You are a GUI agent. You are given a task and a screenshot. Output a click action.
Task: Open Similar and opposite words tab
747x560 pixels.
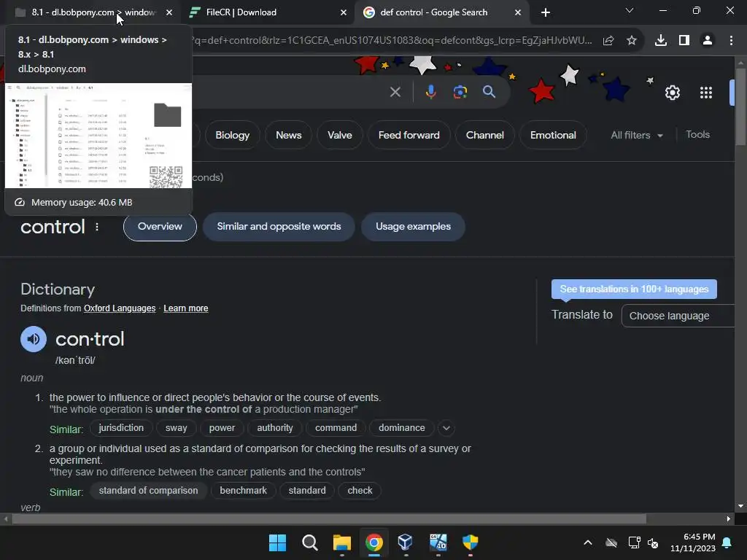click(279, 227)
